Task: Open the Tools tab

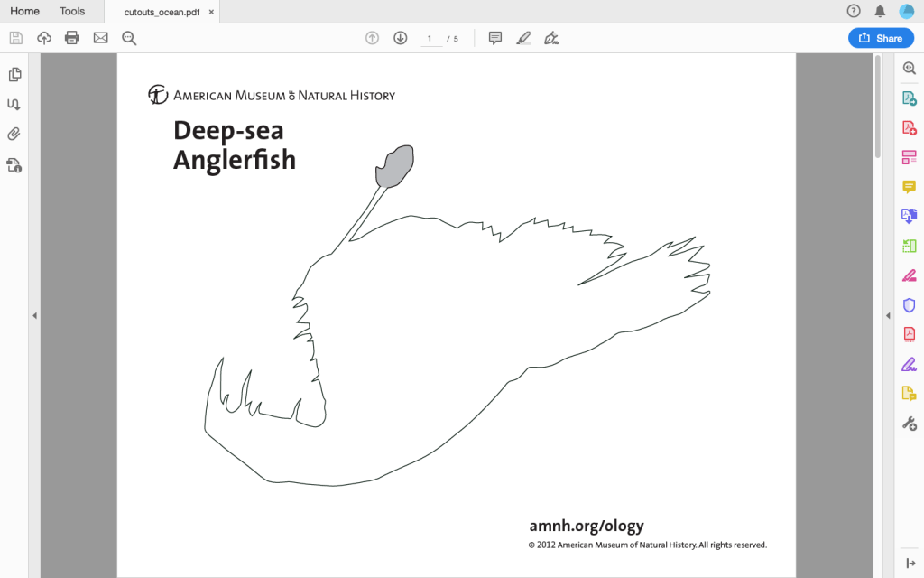Action: pyautogui.click(x=72, y=12)
